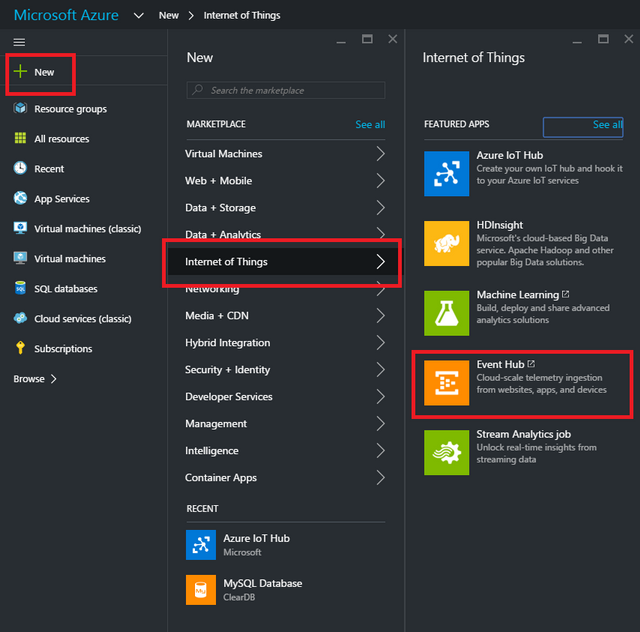The height and width of the screenshot is (632, 640).
Task: Click the hamburger menu icon in sidebar
Action: point(19,42)
